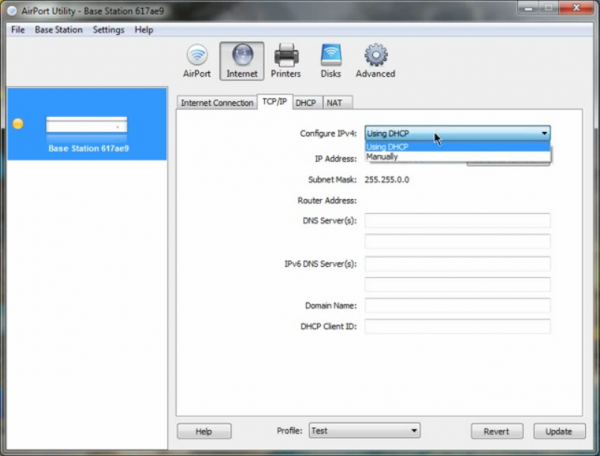Click the amber status light of the base station
The image size is (600, 456).
pyautogui.click(x=18, y=124)
